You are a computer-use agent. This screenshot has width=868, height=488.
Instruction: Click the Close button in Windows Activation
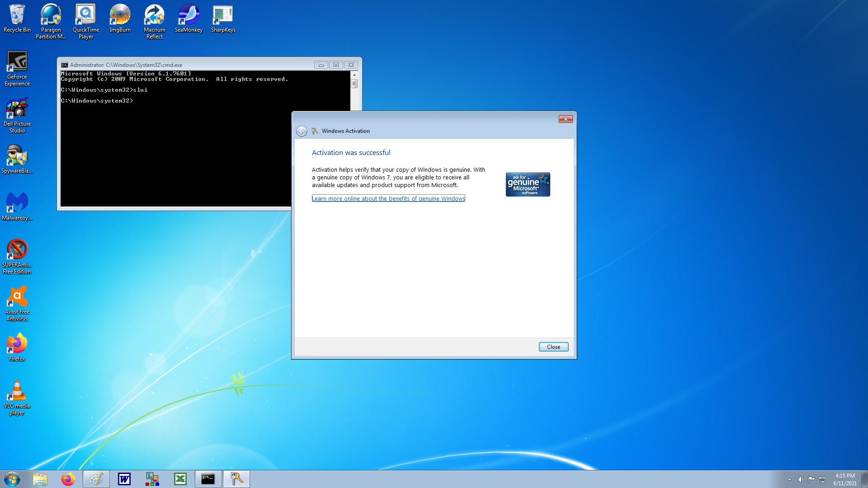[553, 347]
